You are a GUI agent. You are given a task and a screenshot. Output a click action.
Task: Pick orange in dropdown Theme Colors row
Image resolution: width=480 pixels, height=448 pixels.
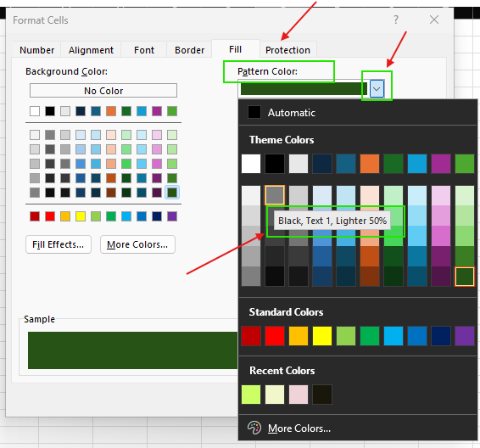click(x=370, y=164)
